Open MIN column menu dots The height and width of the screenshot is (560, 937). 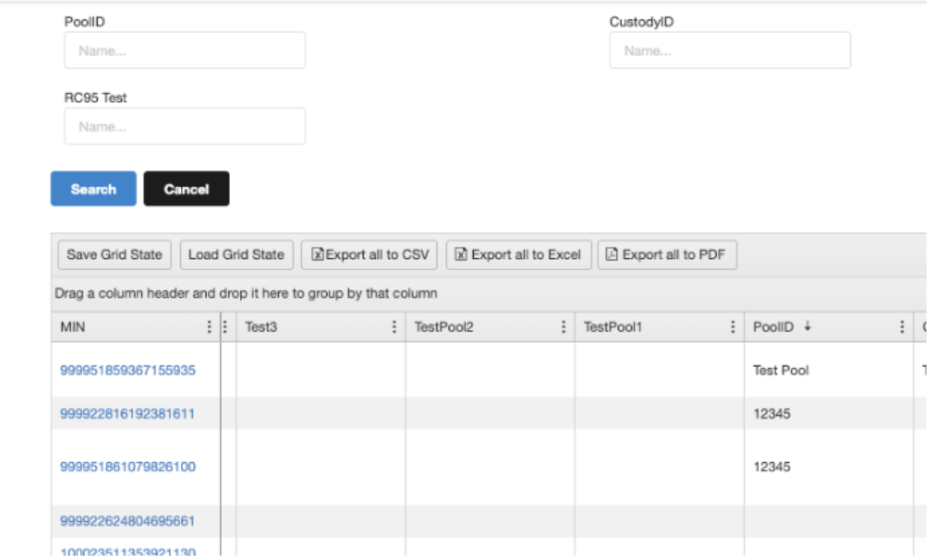tap(209, 327)
